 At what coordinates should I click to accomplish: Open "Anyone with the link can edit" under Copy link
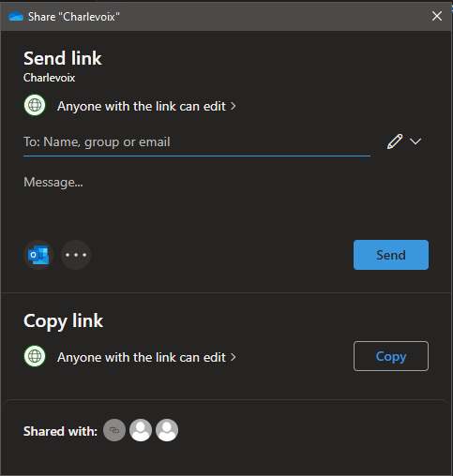142,357
